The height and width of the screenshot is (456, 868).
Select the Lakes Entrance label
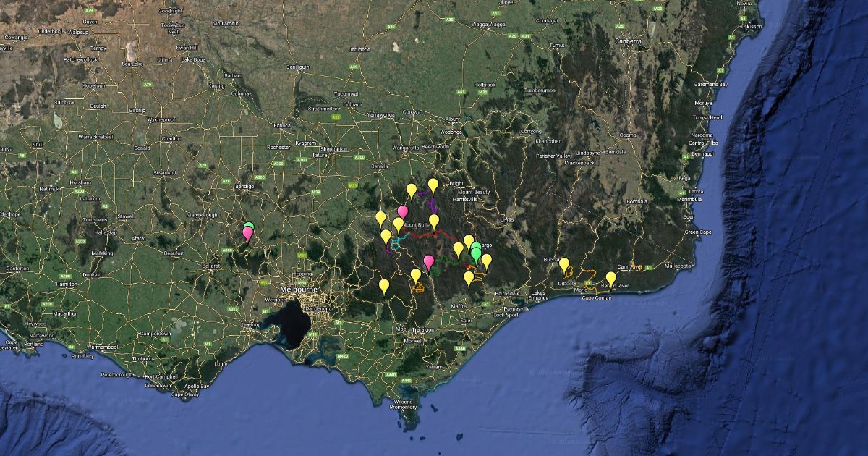(x=539, y=295)
